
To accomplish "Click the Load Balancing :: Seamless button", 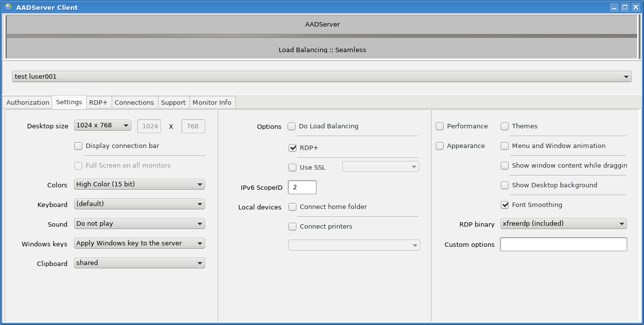I will [x=322, y=49].
